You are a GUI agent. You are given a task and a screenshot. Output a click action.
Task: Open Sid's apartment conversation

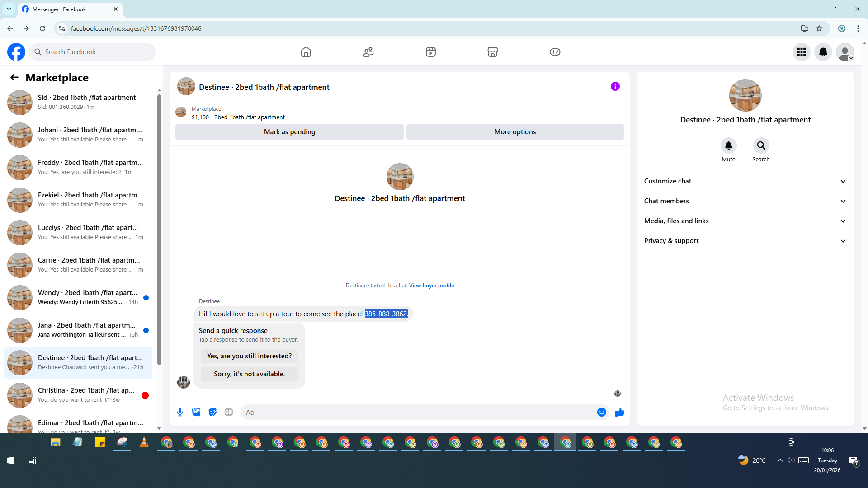[x=78, y=103]
